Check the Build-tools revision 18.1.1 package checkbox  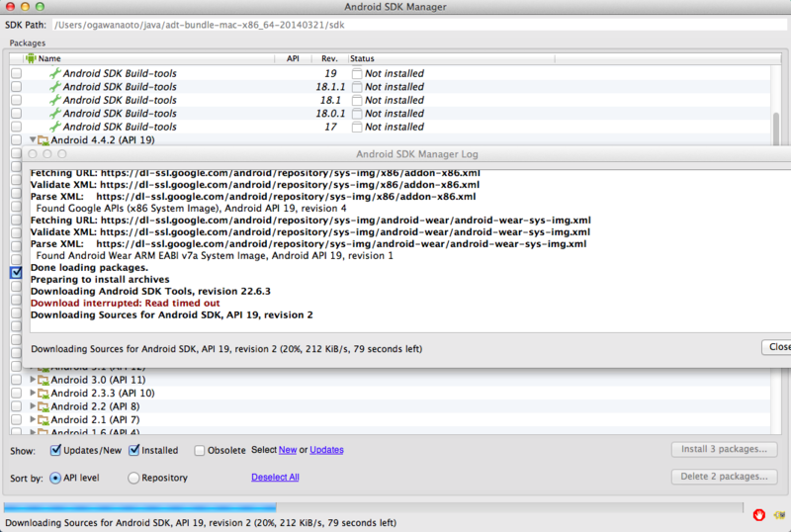click(16, 87)
